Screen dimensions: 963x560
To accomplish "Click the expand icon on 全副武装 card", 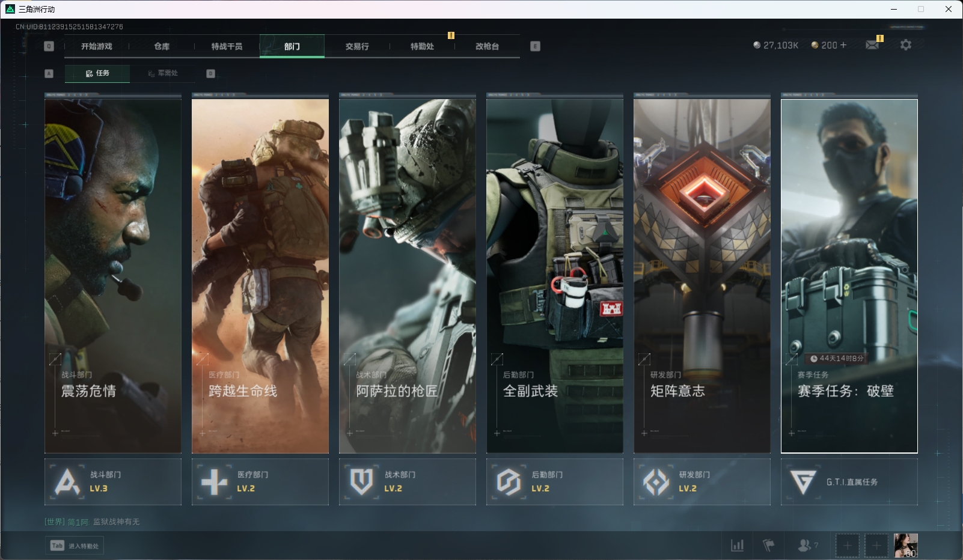I will coord(497,359).
